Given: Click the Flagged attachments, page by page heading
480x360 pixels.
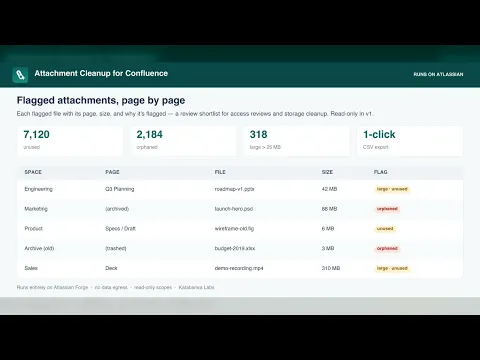Looking at the screenshot, I should [x=101, y=100].
